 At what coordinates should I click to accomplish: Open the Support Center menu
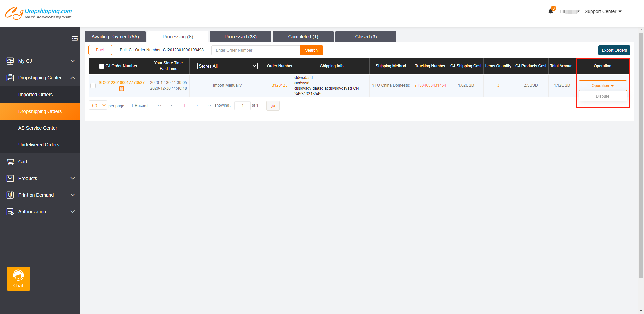(603, 11)
